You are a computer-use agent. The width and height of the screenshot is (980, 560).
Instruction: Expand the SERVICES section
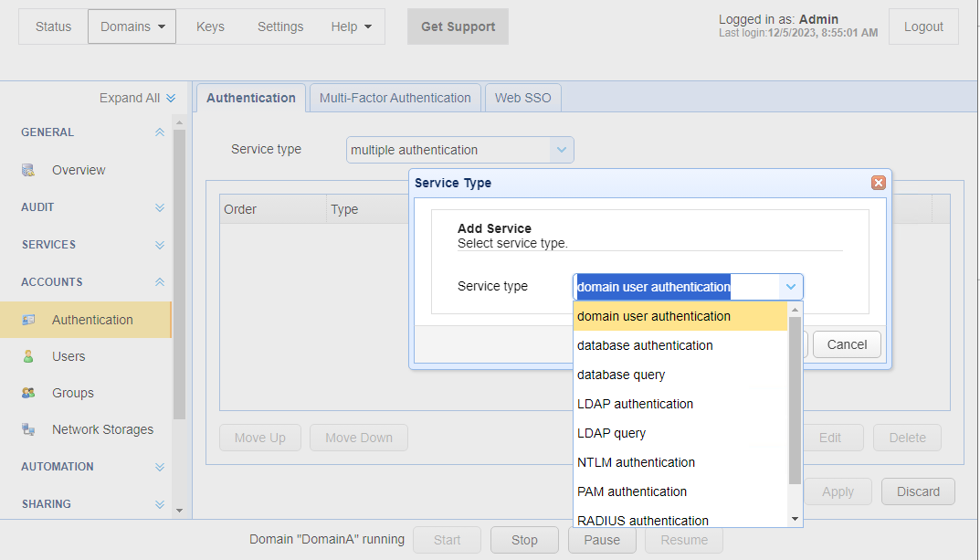(x=160, y=245)
